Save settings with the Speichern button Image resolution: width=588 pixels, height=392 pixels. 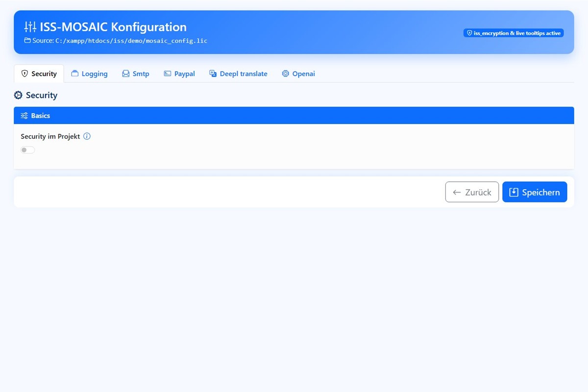coord(535,192)
